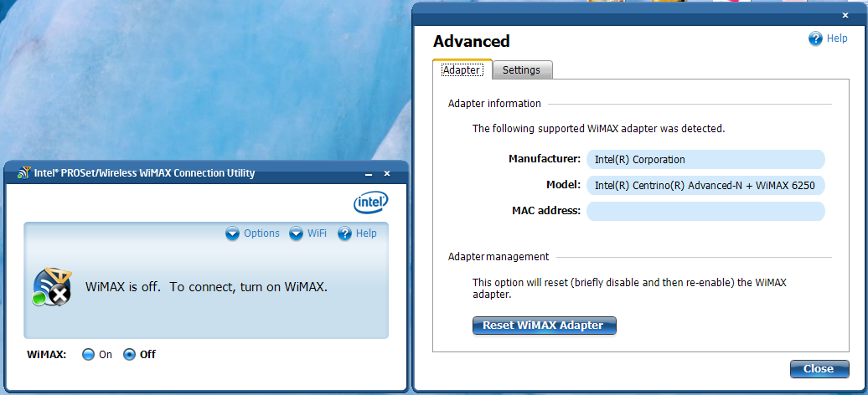Click the 'Adapter management' section label
The image size is (868, 395).
(499, 257)
